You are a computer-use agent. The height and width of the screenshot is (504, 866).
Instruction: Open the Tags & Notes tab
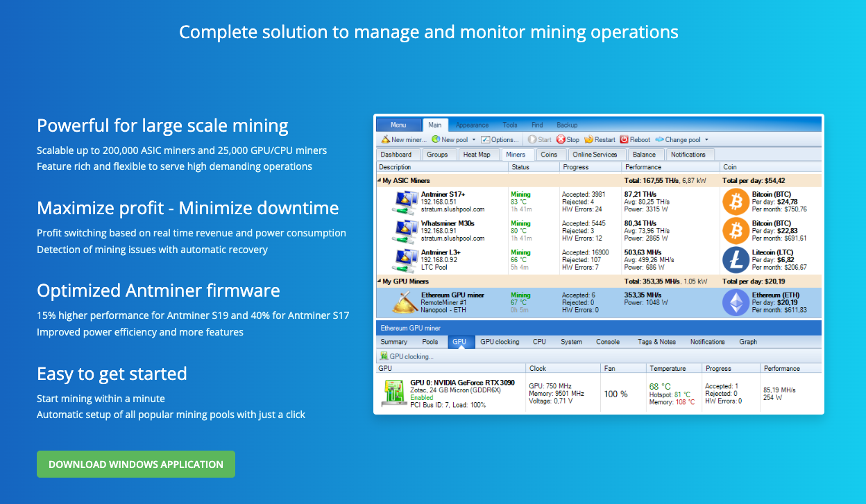[x=656, y=342]
